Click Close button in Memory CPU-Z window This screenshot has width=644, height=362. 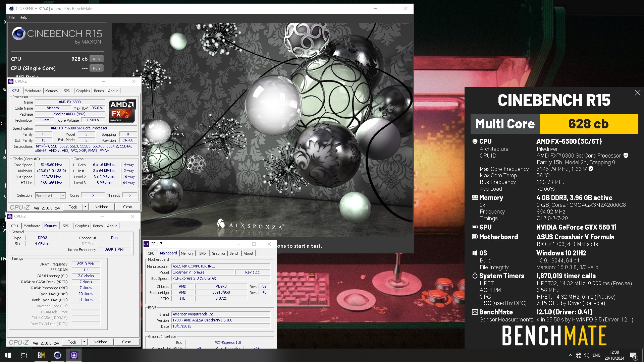point(126,342)
